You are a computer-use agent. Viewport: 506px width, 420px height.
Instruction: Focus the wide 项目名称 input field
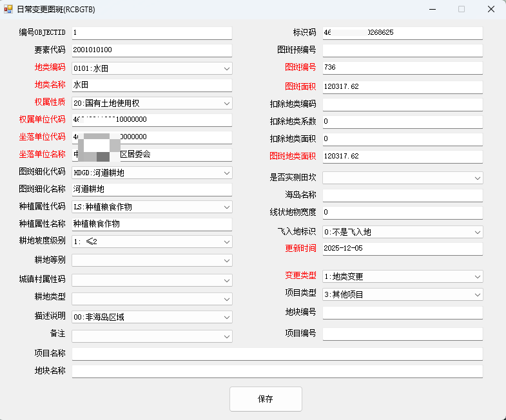[277, 354]
